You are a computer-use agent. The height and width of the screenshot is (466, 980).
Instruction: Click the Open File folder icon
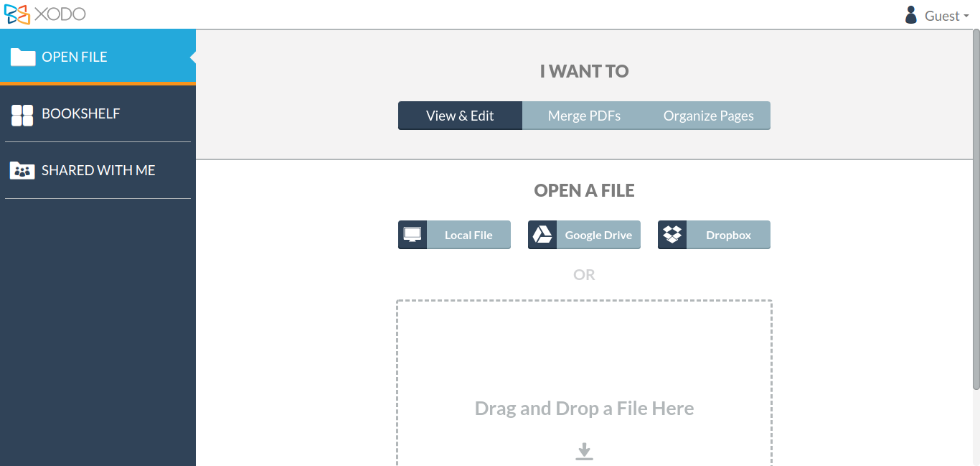[23, 57]
